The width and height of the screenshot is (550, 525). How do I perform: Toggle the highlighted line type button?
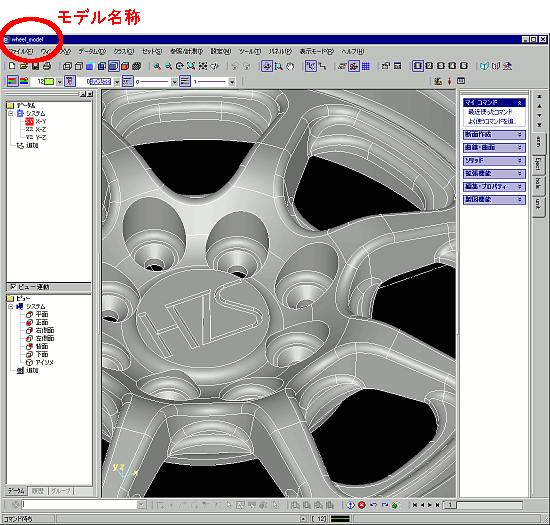pos(128,81)
